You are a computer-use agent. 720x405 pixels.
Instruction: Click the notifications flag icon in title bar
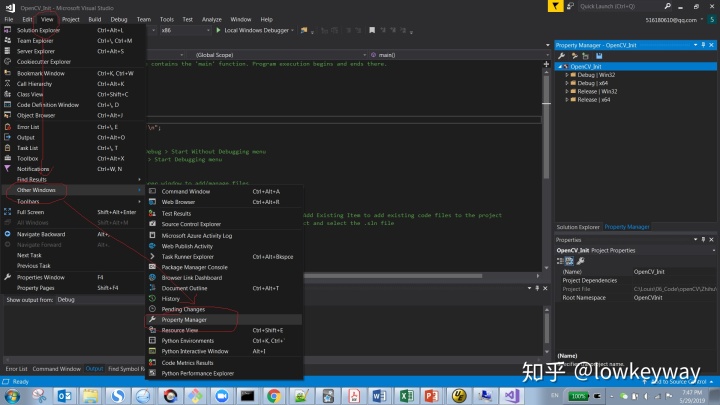click(556, 6)
